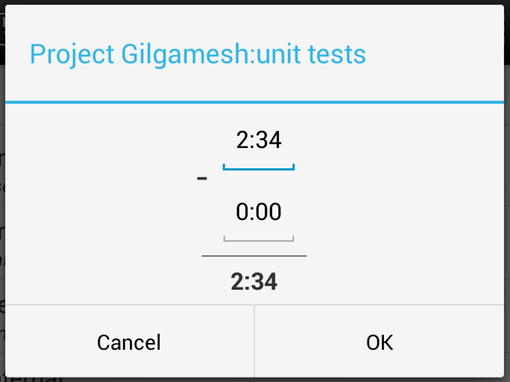Image resolution: width=510 pixels, height=382 pixels.
Task: Click the empty dialog area right of the time fields
Action: pyautogui.click(x=400, y=200)
